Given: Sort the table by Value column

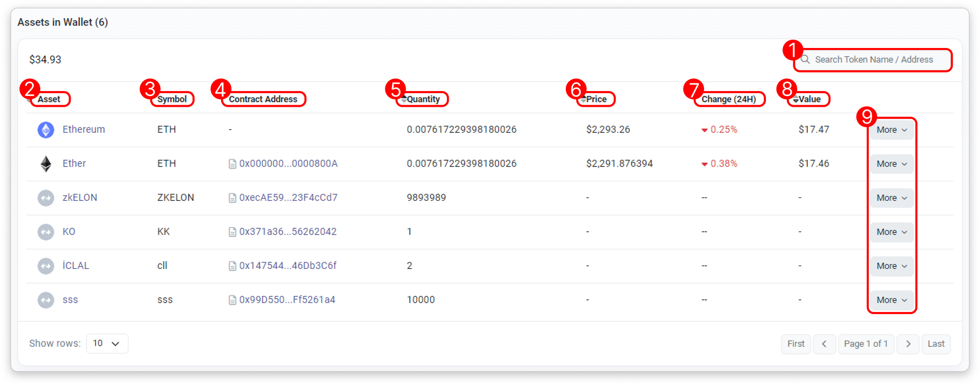Looking at the screenshot, I should (x=808, y=99).
